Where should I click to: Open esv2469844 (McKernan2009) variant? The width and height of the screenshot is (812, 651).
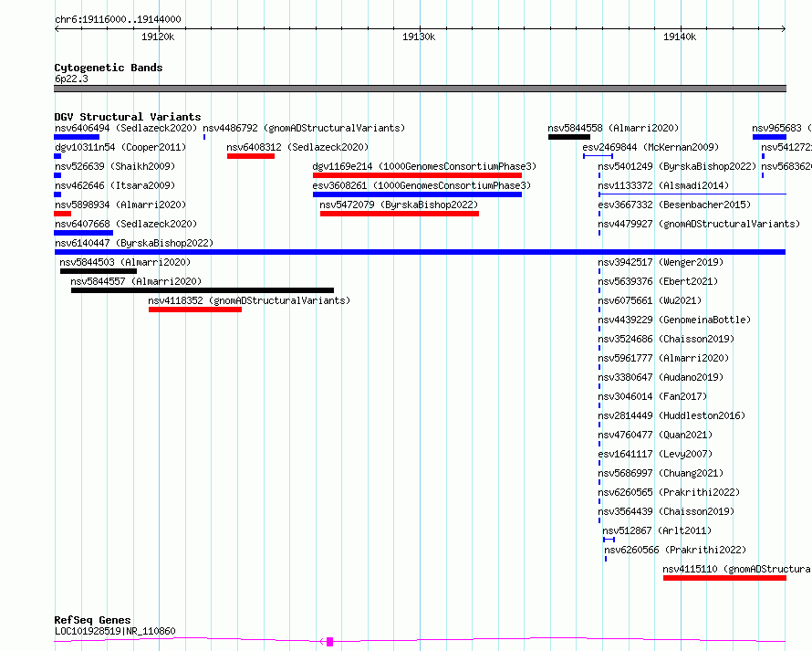click(651, 147)
